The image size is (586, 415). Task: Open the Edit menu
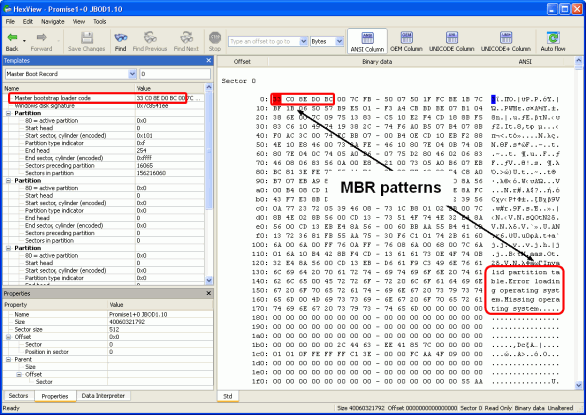pos(28,22)
